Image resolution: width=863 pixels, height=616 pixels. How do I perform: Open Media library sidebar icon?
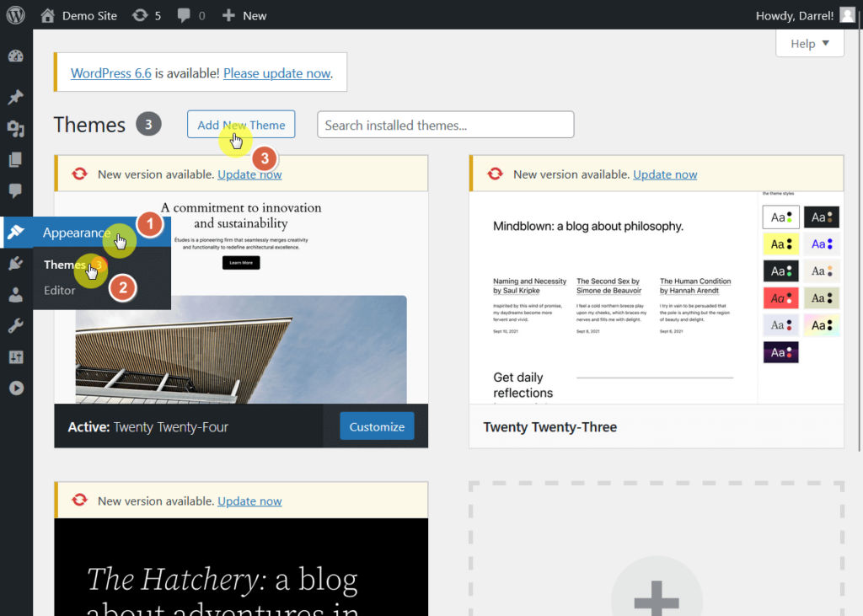[x=16, y=129]
